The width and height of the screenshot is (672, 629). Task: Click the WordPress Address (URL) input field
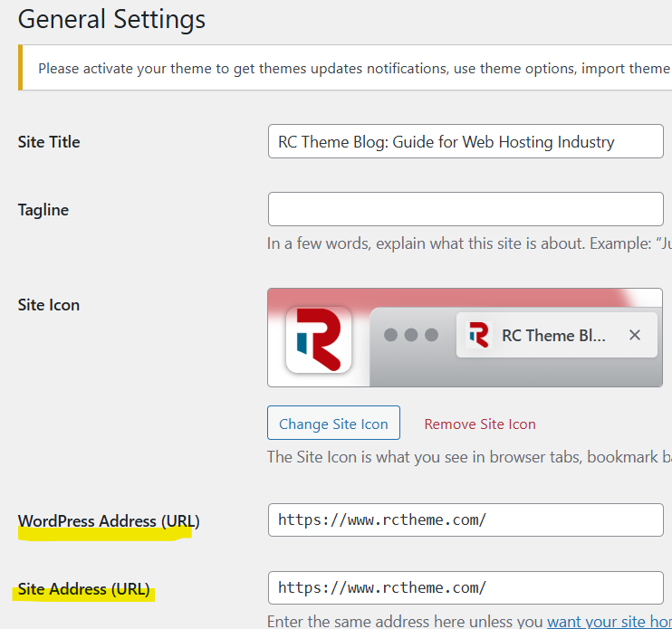pos(466,519)
